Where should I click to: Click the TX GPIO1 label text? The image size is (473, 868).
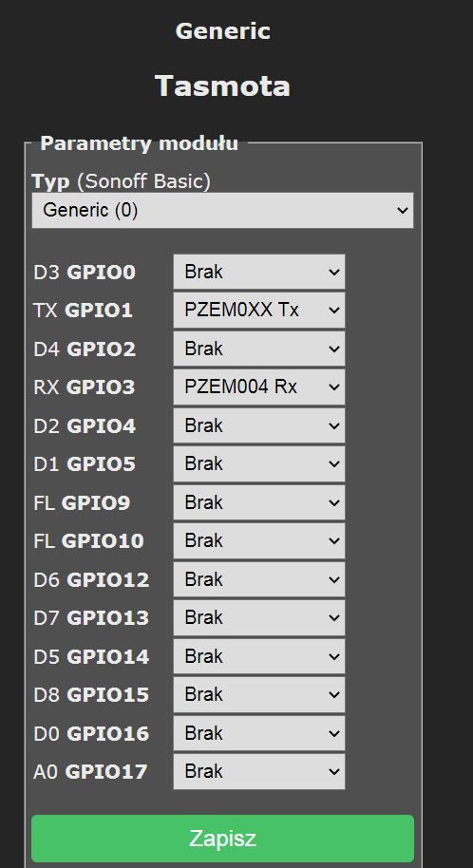84,311
